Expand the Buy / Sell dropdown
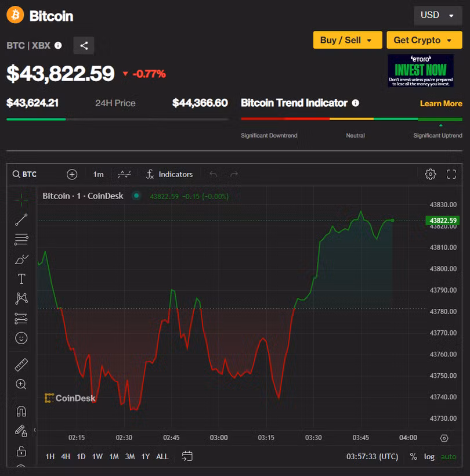This screenshot has height=476, width=470. [347, 40]
